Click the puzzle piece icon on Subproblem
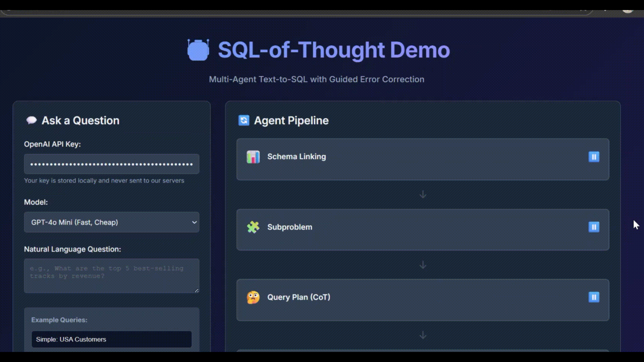 [253, 227]
